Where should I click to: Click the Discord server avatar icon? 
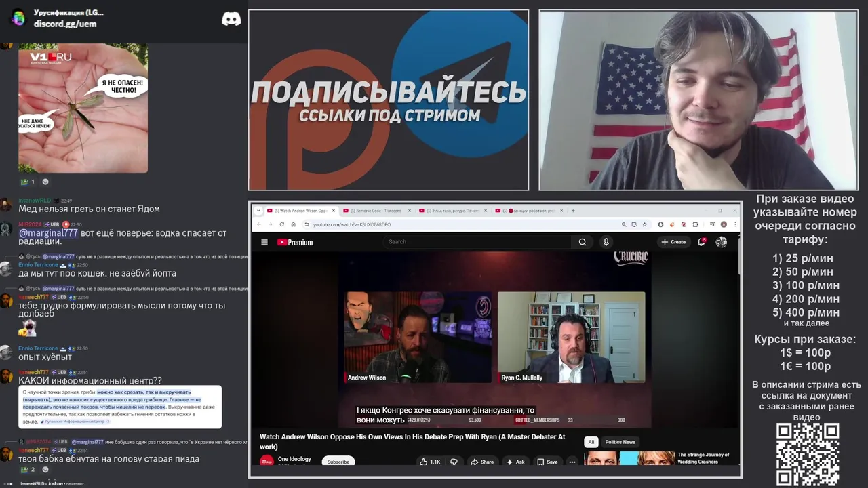(x=19, y=18)
